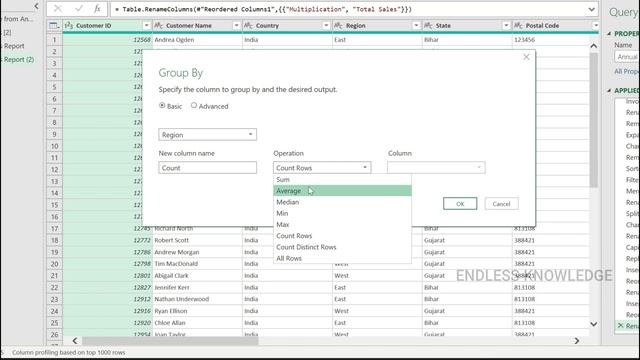Click the horizontal scrollbar thumb
Screen dimensions: 640x360
tap(171, 340)
